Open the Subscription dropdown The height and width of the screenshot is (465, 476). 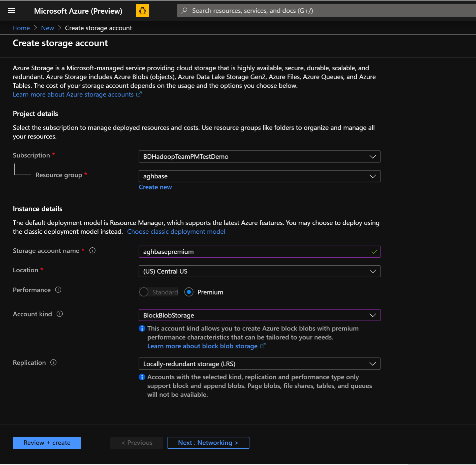(372, 156)
